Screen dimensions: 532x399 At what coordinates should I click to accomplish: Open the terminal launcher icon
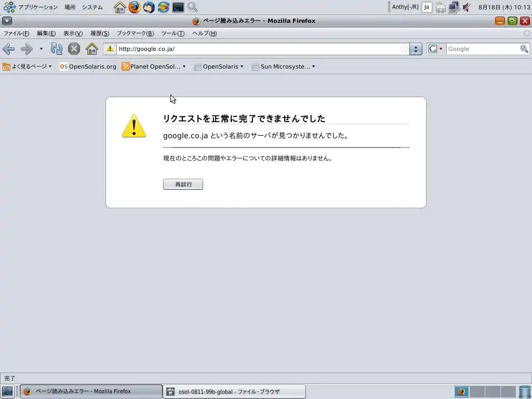point(178,7)
